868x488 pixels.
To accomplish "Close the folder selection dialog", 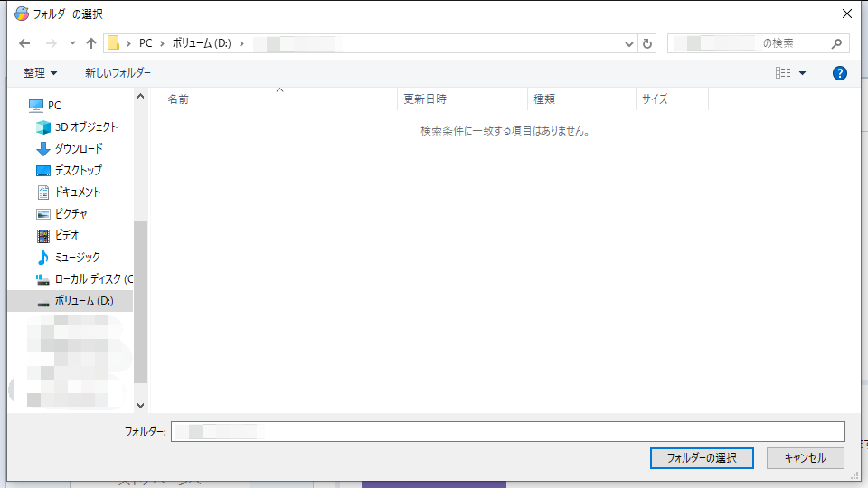I will pos(847,14).
